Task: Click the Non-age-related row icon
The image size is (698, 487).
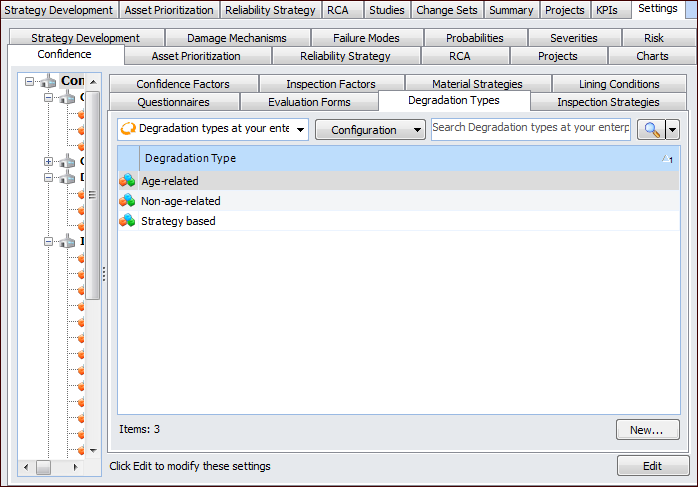Action: 127,201
